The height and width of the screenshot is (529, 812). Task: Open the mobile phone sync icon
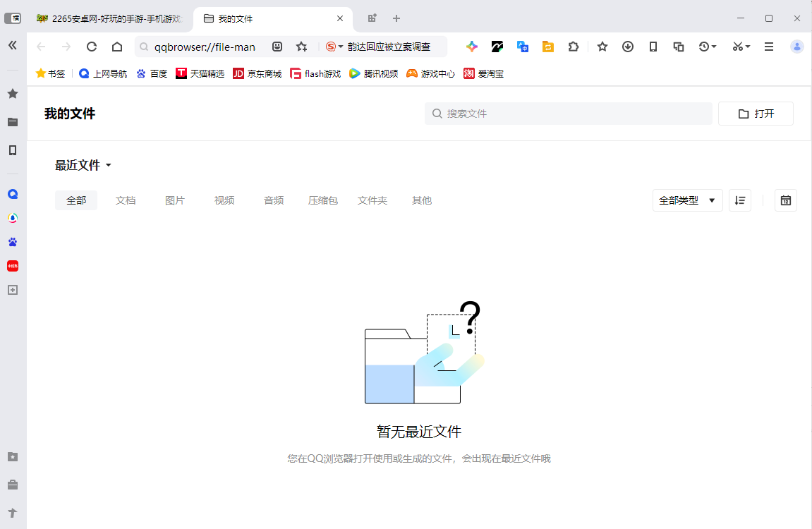point(653,47)
